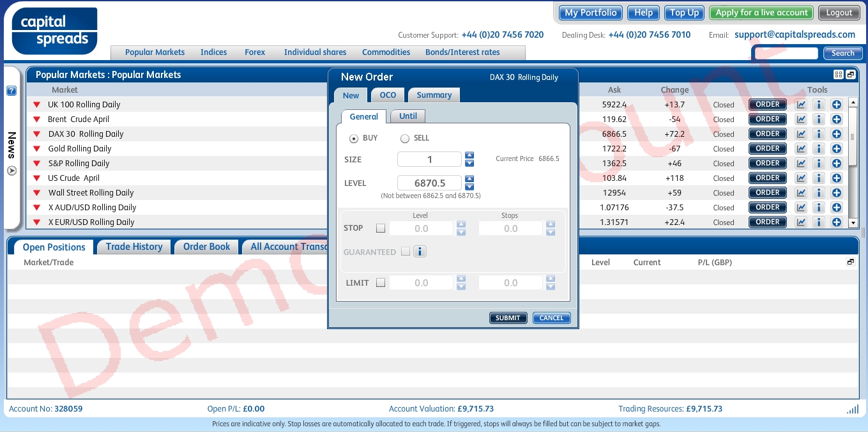Open chart for Wall Street Rolling Daily
The image size is (868, 432).
[800, 192]
